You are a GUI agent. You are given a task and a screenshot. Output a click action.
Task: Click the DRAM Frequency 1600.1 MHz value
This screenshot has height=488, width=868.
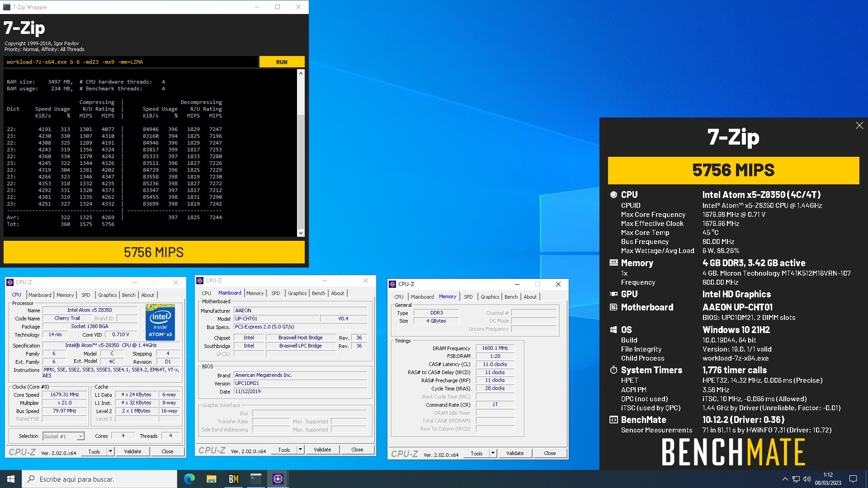(x=495, y=348)
